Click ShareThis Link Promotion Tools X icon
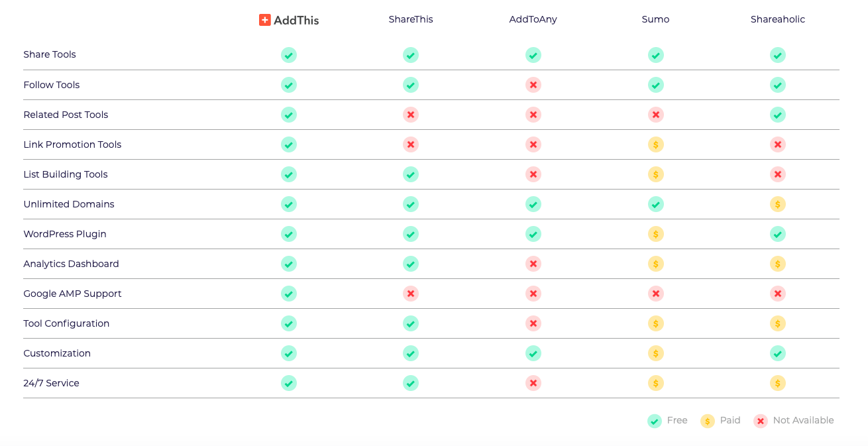Image resolution: width=868 pixels, height=446 pixels. pos(411,144)
